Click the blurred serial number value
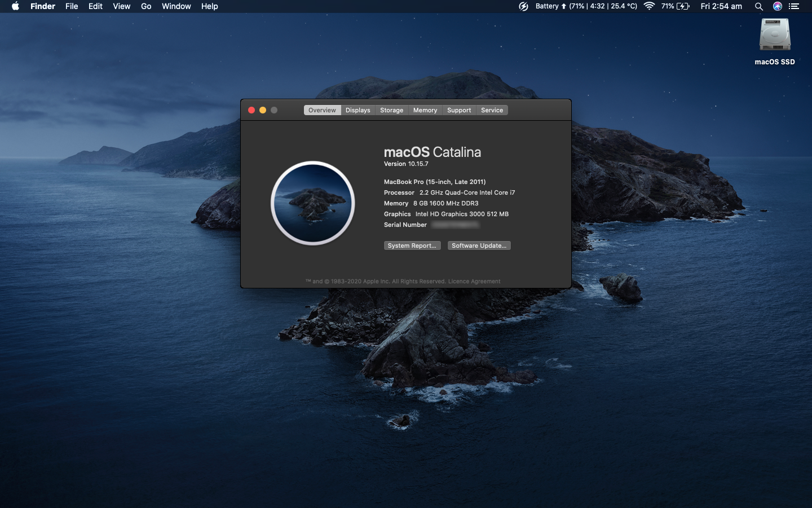Viewport: 812px width, 508px height. pyautogui.click(x=456, y=225)
